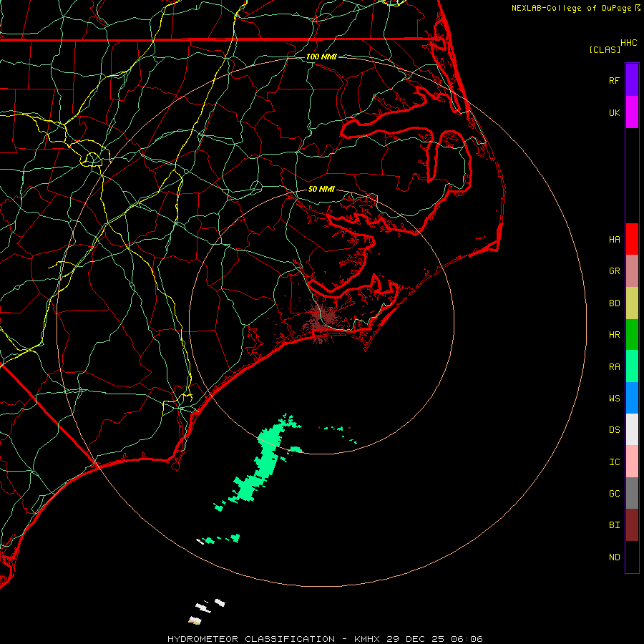Click the RF legend label
The height and width of the screenshot is (644, 644).
614,80
